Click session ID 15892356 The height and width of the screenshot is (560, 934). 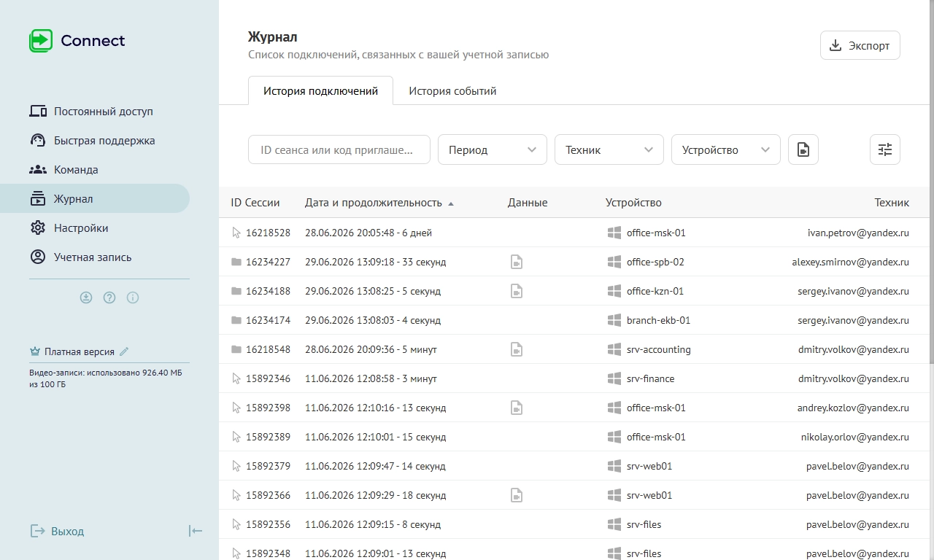point(268,524)
